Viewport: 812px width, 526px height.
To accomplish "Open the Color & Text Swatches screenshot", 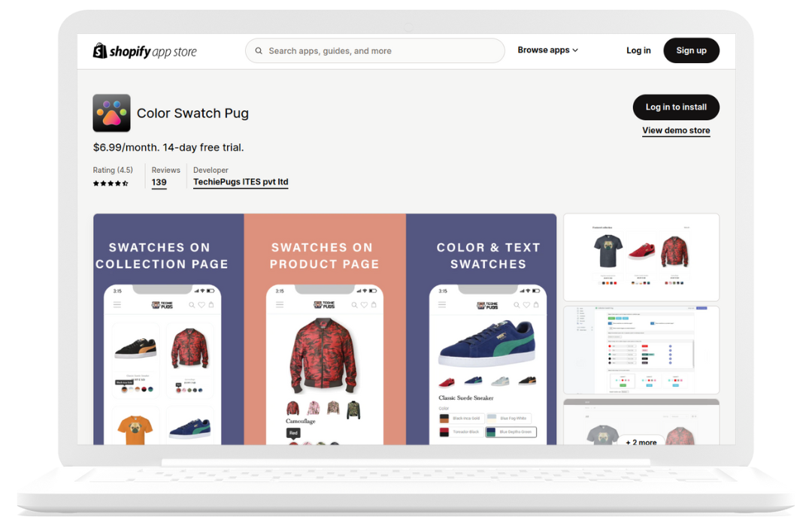I will pos(481,329).
